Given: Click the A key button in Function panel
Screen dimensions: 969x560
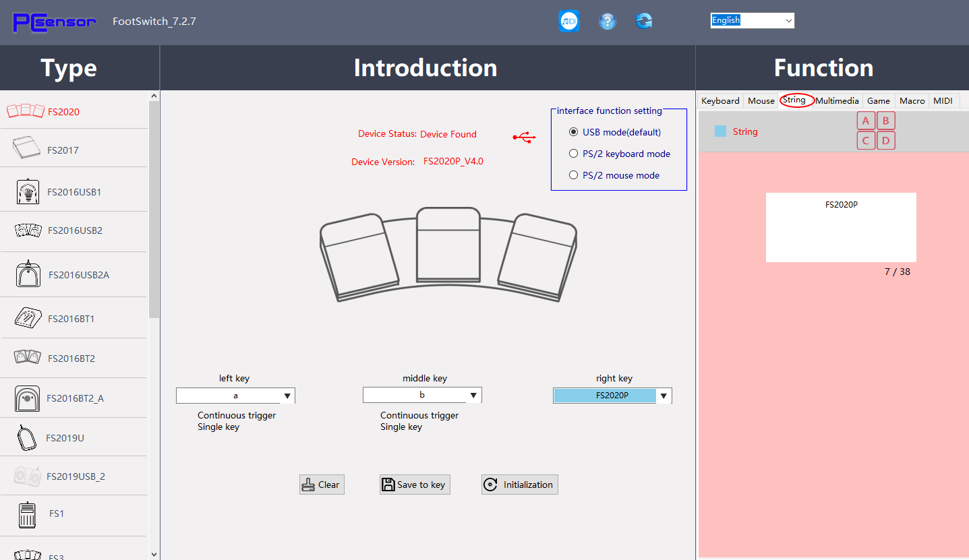Looking at the screenshot, I should [866, 121].
